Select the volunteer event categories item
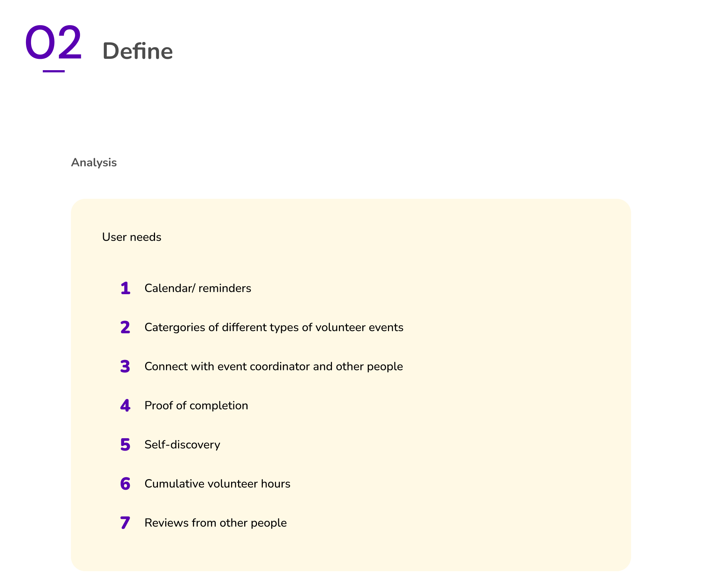Viewport: 702px width, 588px height. (x=274, y=327)
